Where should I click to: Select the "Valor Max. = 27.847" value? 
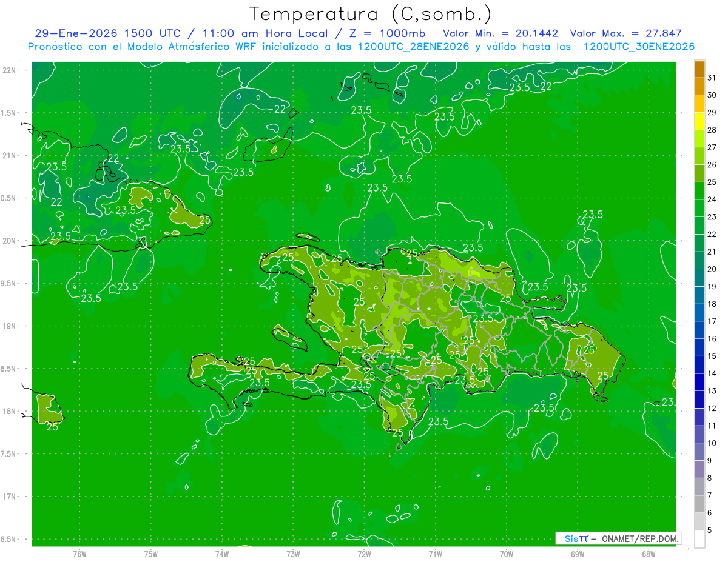tap(625, 33)
